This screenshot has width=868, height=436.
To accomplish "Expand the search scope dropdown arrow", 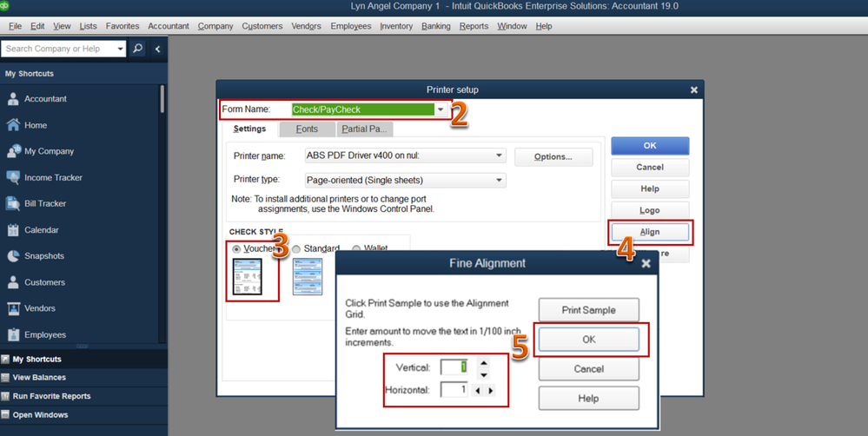I will [121, 49].
